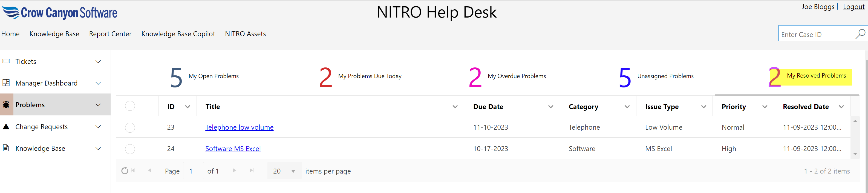This screenshot has width=868, height=193.
Task: Click the Manager Dashboard grid icon
Action: click(6, 83)
